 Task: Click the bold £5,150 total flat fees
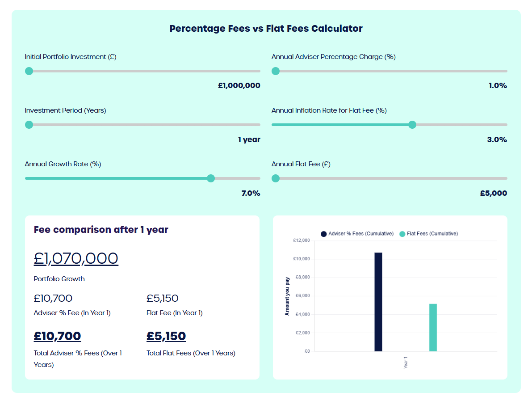(x=166, y=336)
